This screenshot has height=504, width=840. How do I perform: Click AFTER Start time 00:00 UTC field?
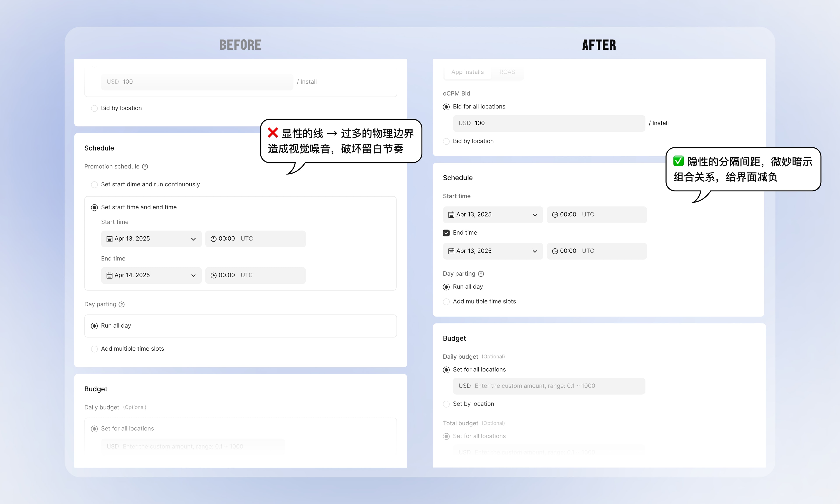[597, 215]
